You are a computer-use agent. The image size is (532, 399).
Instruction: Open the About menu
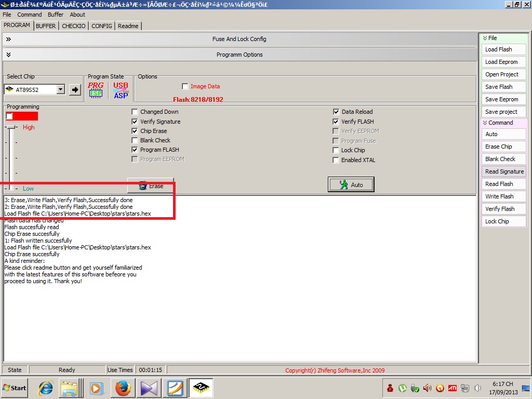click(x=77, y=15)
